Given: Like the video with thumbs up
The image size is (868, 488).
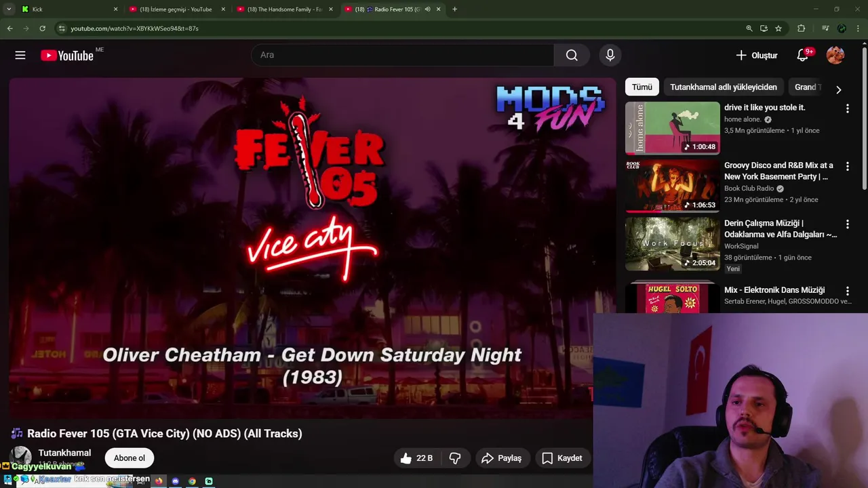Looking at the screenshot, I should 416,458.
